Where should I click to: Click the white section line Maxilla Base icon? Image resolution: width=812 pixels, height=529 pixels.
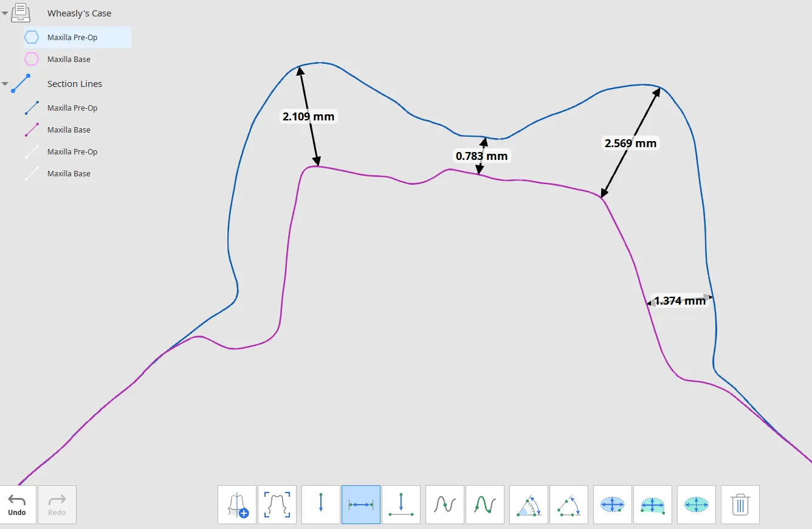(x=32, y=173)
